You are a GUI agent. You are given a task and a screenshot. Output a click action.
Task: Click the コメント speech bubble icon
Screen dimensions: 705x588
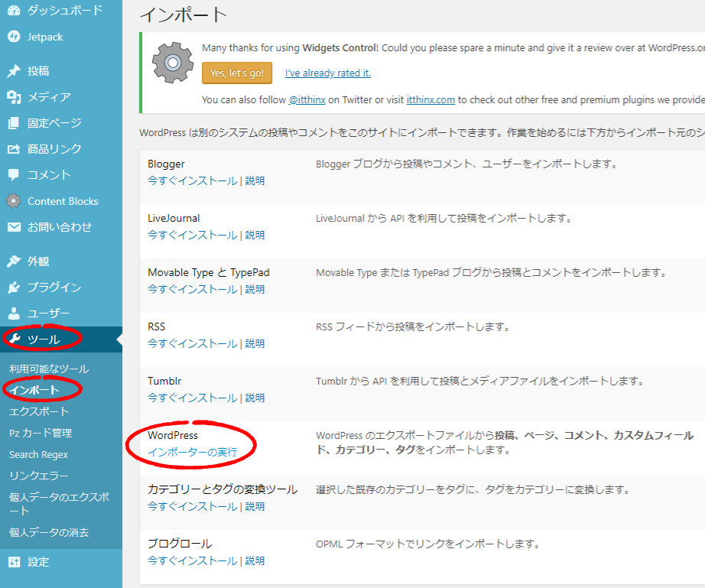coord(14,175)
